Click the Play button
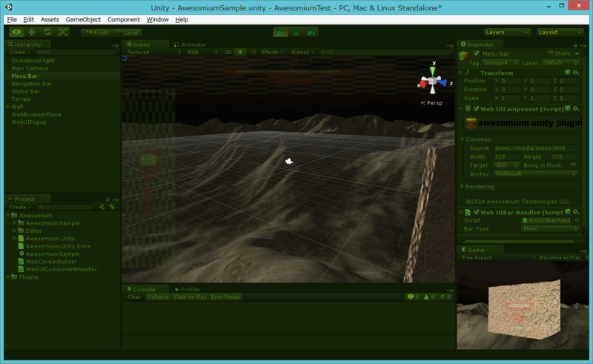The image size is (593, 364). coord(280,32)
